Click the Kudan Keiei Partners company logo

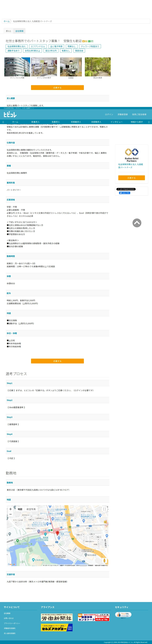(x=131, y=155)
